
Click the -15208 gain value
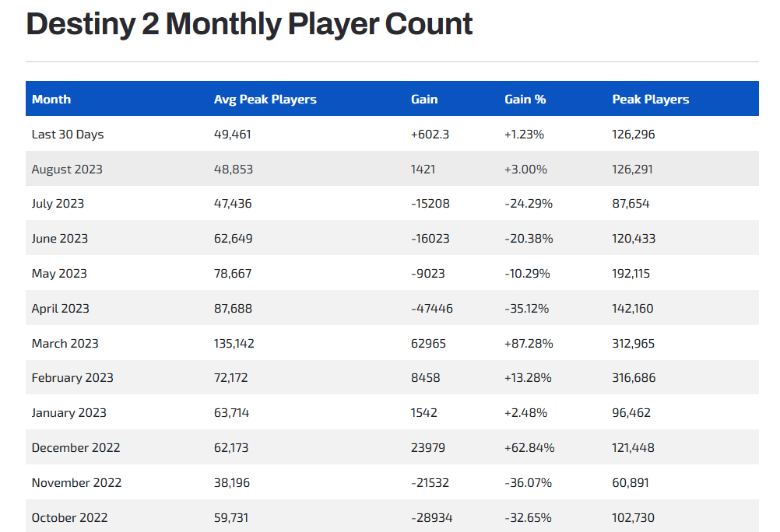click(430, 203)
